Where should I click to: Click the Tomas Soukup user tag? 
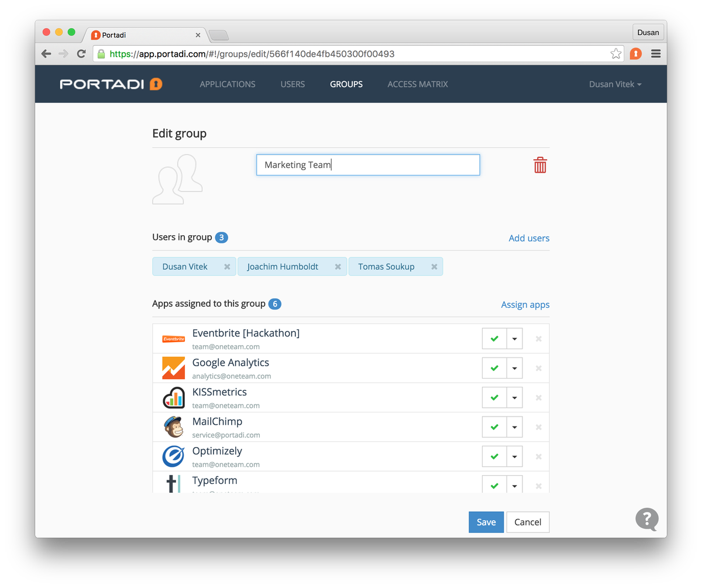pos(395,266)
